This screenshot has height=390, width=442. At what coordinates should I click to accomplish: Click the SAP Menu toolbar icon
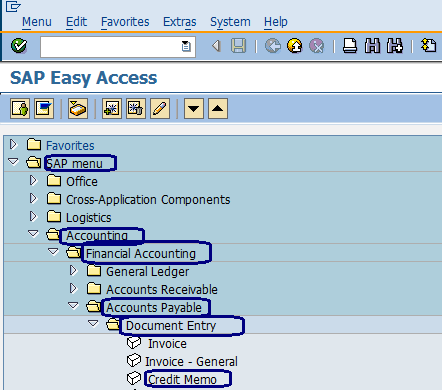point(44,108)
